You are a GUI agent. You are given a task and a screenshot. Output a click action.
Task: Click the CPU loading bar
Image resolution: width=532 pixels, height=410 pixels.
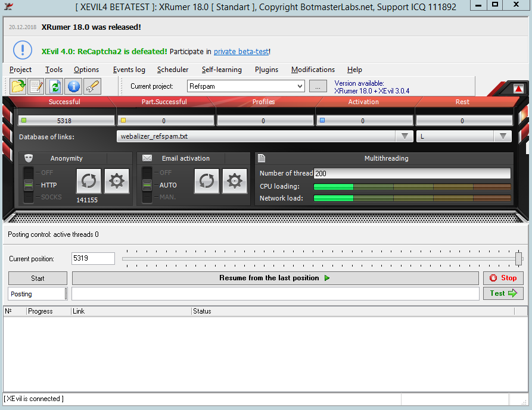(x=412, y=186)
